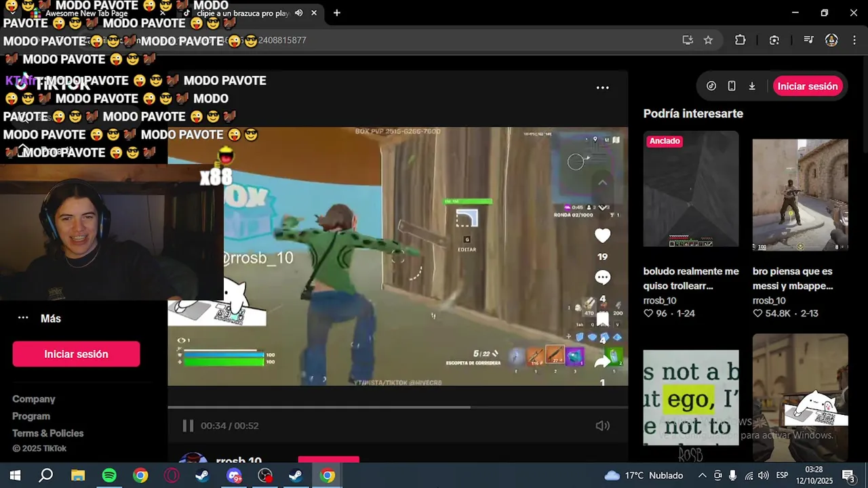
Task: Bookmark this page with the star icon
Action: [x=708, y=40]
